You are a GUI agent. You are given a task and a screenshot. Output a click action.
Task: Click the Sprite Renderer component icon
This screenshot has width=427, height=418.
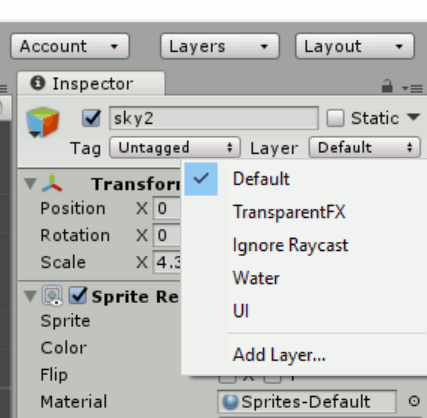click(52, 296)
